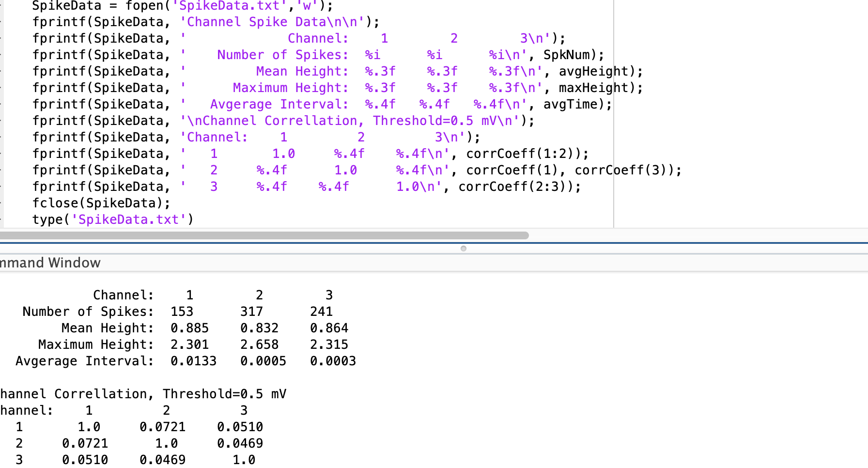Screen dimensions: 868x468
Task: Click 'Mean Height:' output label
Action: point(108,328)
